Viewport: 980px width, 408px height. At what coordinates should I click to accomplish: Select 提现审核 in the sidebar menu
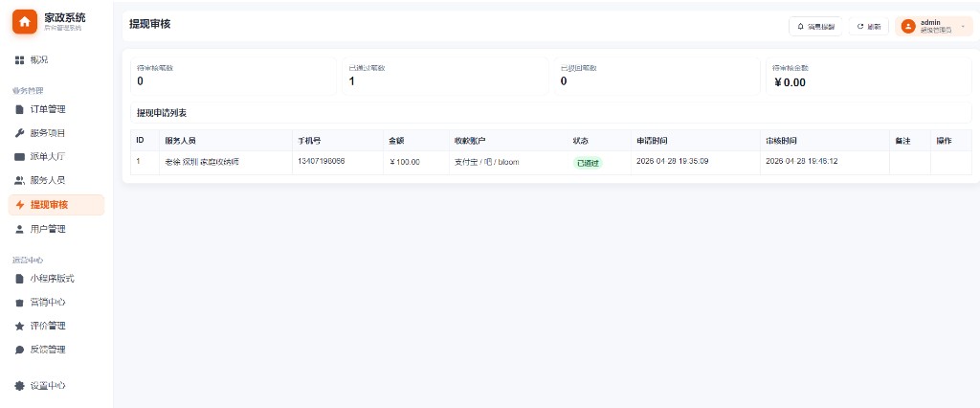(56, 205)
